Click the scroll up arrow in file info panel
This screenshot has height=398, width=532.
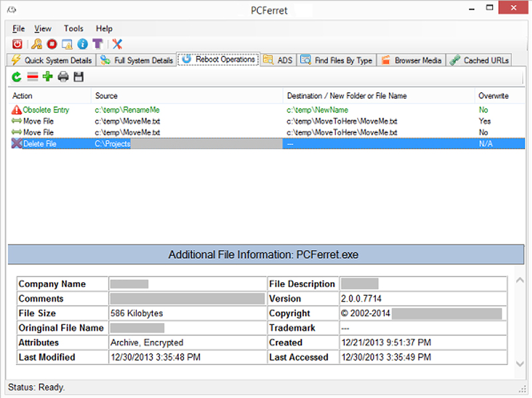pos(520,280)
